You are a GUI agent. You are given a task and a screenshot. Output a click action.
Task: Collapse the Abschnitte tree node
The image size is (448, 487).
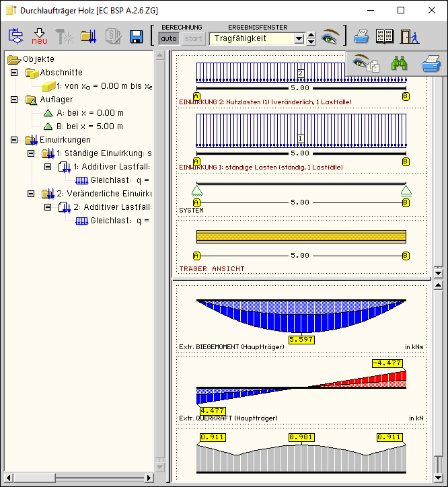coord(14,73)
